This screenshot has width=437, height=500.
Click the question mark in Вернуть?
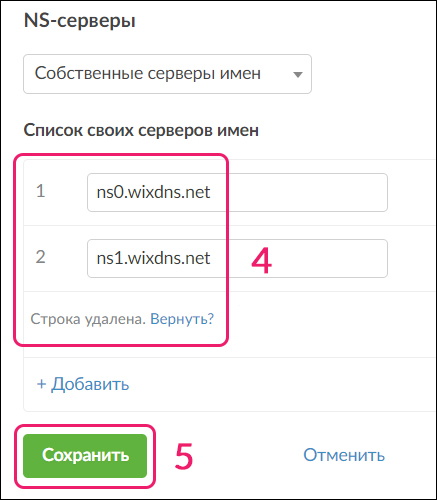click(x=210, y=319)
